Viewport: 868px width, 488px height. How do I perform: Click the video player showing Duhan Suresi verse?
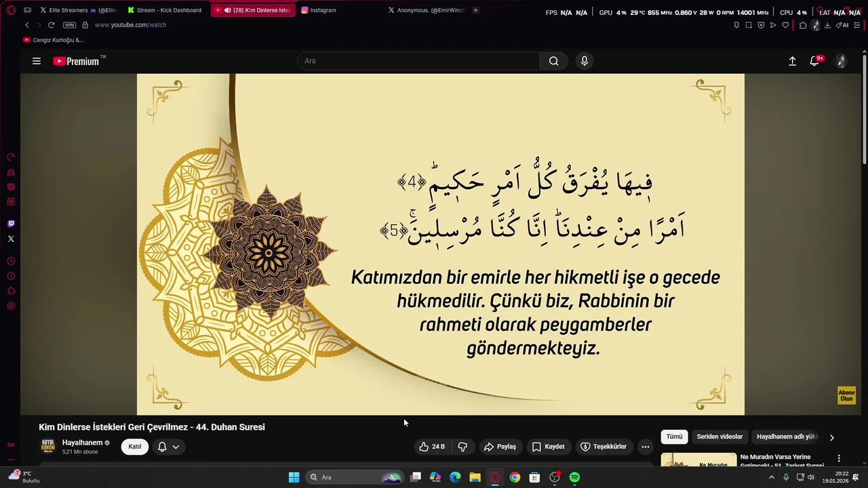(x=441, y=244)
